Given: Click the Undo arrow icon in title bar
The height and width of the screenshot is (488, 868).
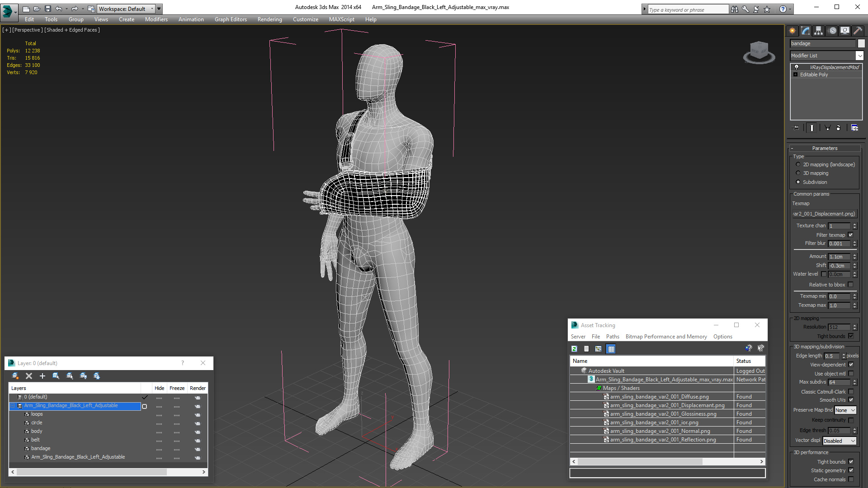Looking at the screenshot, I should click(59, 9).
